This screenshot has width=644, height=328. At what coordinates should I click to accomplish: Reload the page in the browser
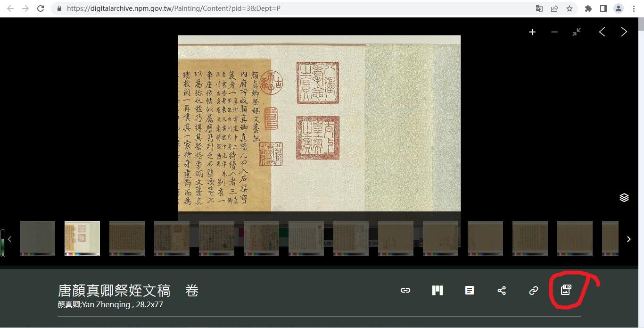click(41, 8)
